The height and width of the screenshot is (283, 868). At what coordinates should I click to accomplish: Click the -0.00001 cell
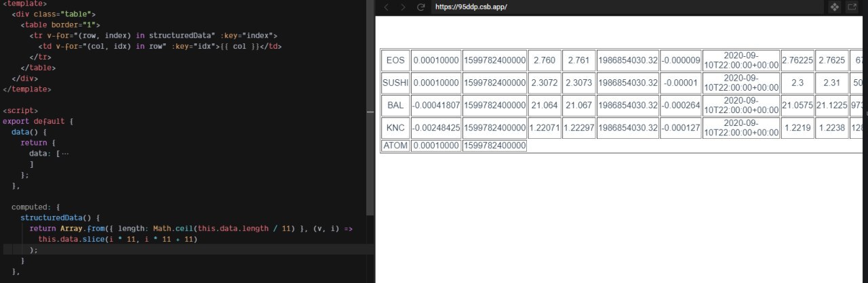(681, 83)
